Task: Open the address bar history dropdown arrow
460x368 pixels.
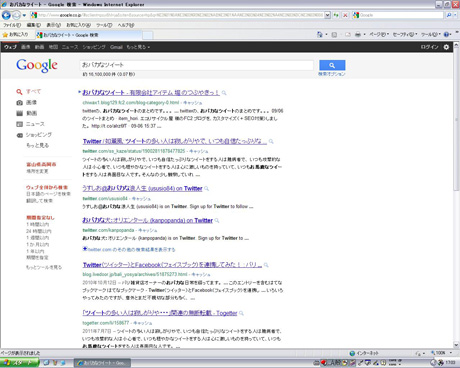Action: pyautogui.click(x=327, y=15)
